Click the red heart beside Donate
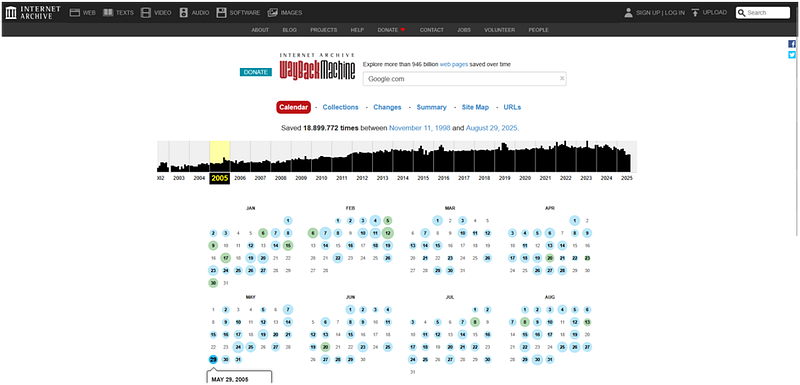The width and height of the screenshot is (800, 385). pos(403,30)
